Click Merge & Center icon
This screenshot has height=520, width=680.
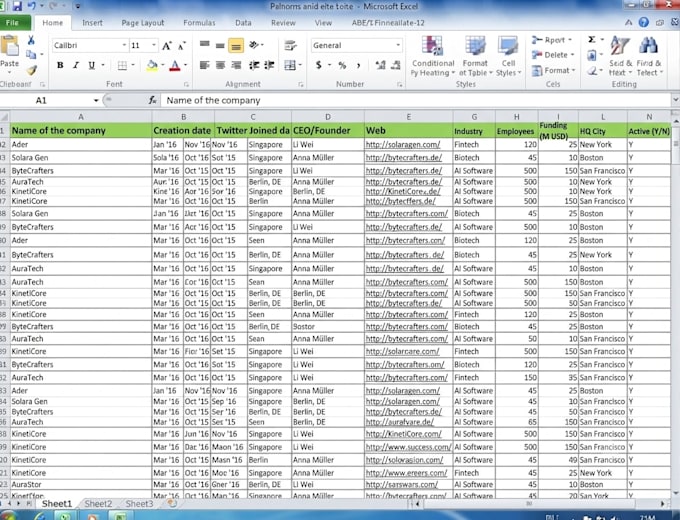pyautogui.click(x=290, y=65)
